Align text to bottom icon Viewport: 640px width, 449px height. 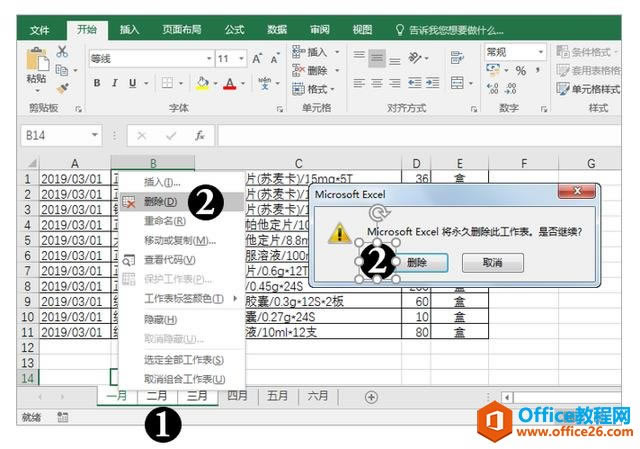395,61
